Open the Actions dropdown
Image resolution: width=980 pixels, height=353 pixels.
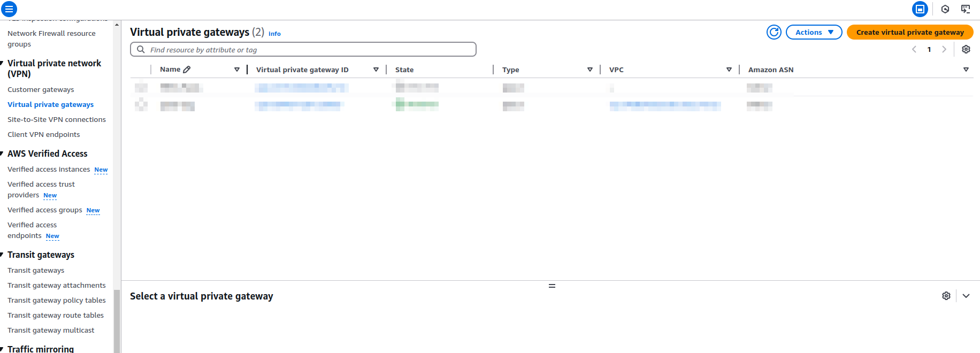[x=814, y=32]
